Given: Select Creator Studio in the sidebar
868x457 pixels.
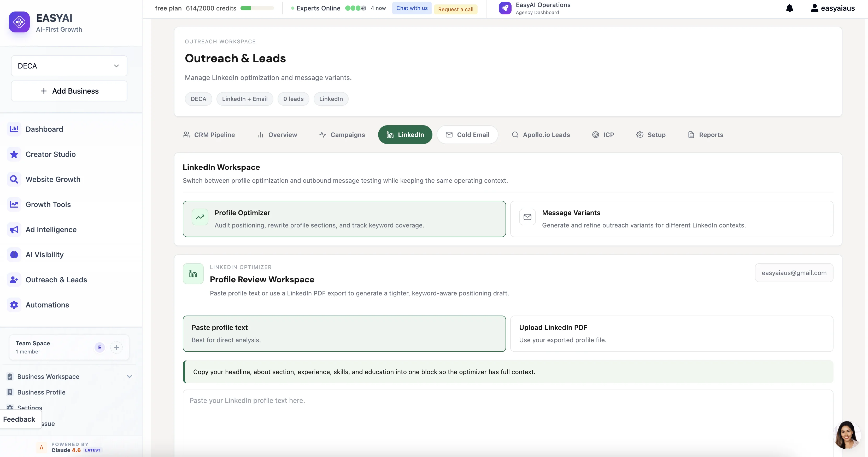Looking at the screenshot, I should pos(51,154).
